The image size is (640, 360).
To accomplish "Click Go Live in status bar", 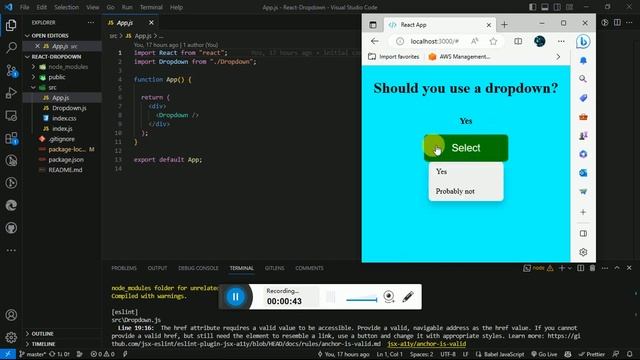I will point(544,354).
